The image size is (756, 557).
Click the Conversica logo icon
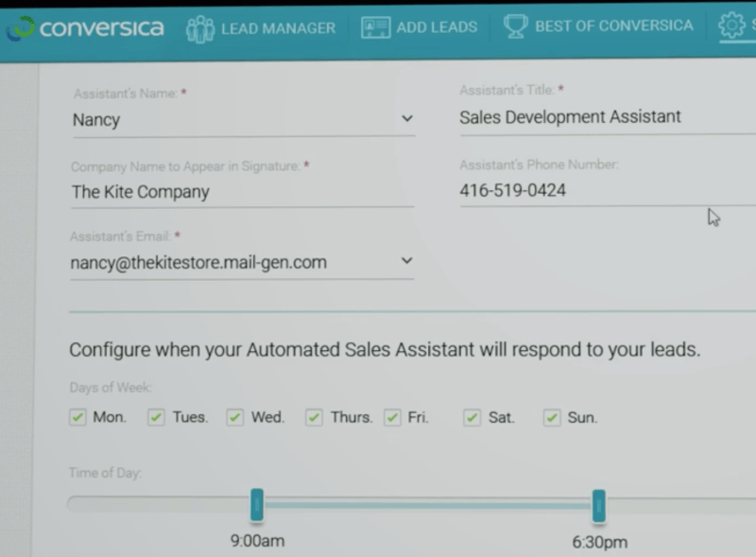(x=20, y=28)
